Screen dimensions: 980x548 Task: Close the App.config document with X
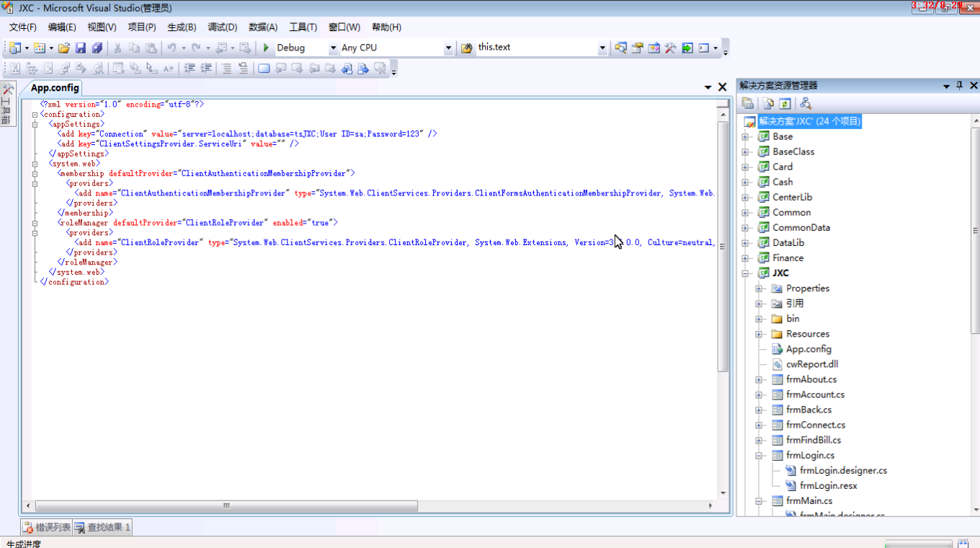pyautogui.click(x=722, y=87)
